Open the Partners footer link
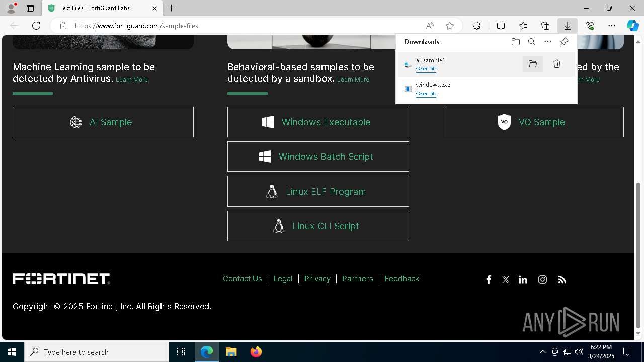The width and height of the screenshot is (644, 362). point(358,279)
